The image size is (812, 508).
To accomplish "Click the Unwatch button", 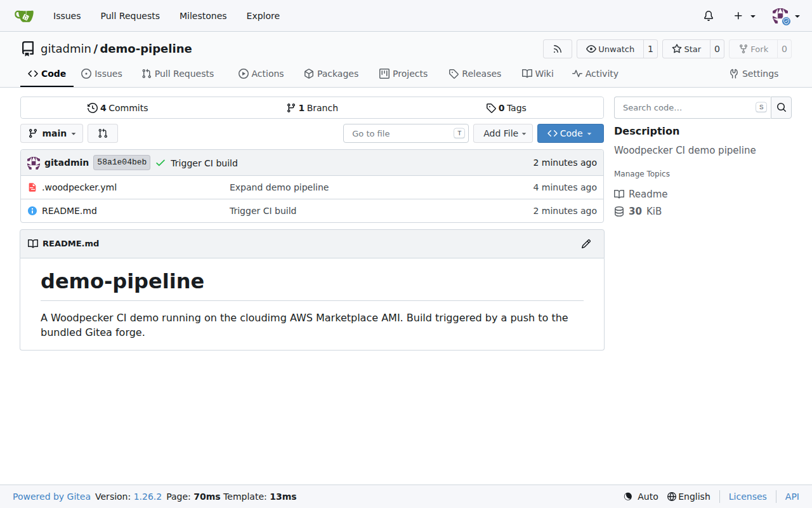I will pyautogui.click(x=610, y=49).
